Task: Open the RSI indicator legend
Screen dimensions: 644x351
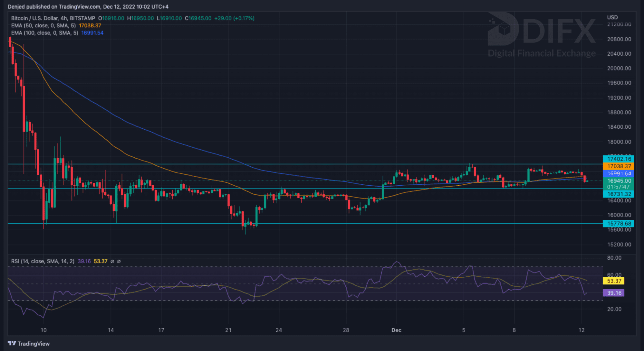Action: [43, 262]
